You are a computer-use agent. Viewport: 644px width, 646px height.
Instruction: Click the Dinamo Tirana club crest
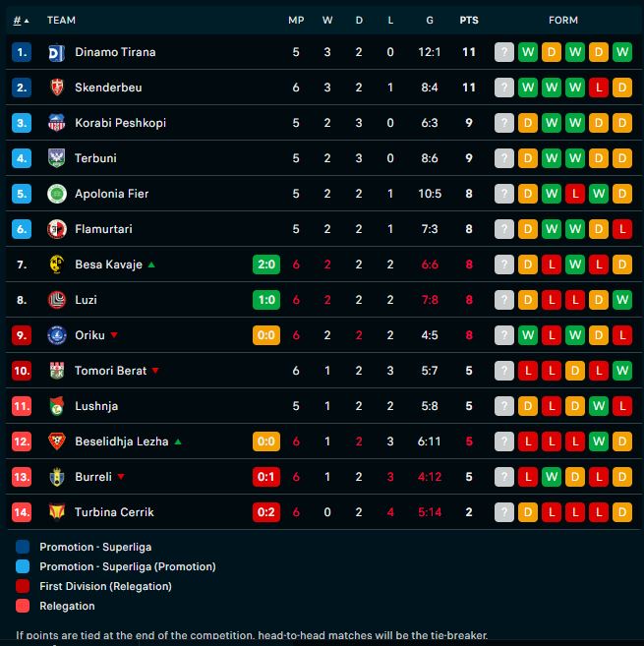pyautogui.click(x=56, y=52)
